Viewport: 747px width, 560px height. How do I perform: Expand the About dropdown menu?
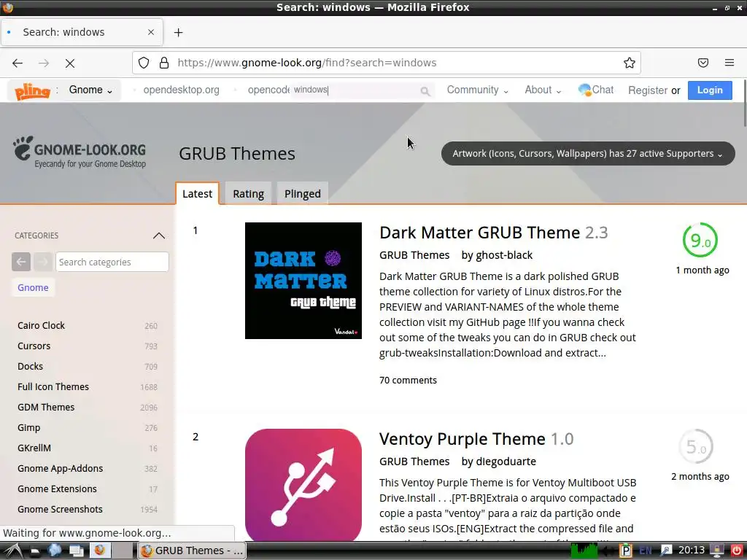click(543, 90)
